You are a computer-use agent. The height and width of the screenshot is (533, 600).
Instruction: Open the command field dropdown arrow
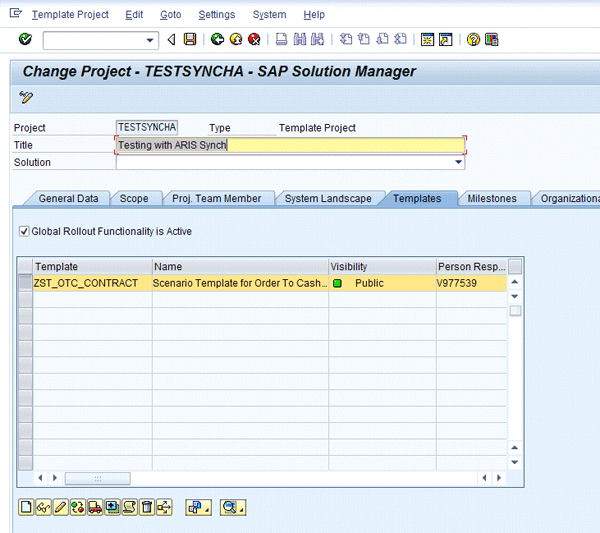151,40
